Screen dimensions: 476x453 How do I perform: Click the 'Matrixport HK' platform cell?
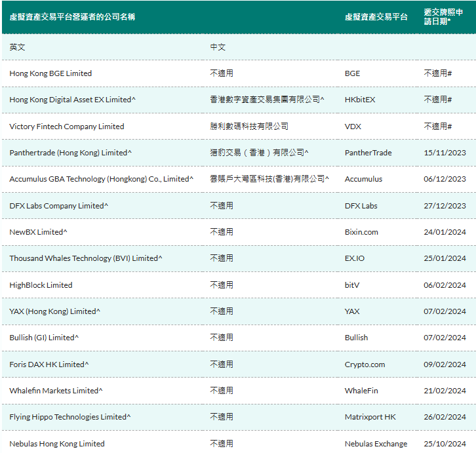point(370,417)
